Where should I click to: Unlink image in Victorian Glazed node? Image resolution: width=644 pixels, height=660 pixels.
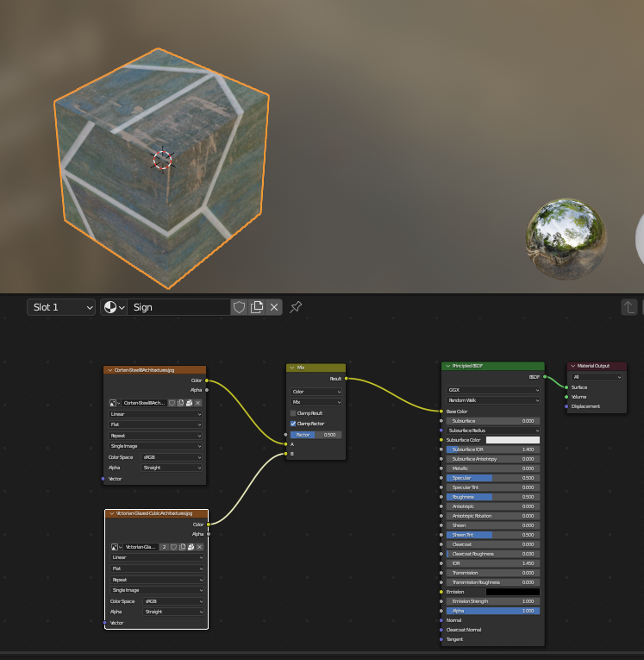199,547
